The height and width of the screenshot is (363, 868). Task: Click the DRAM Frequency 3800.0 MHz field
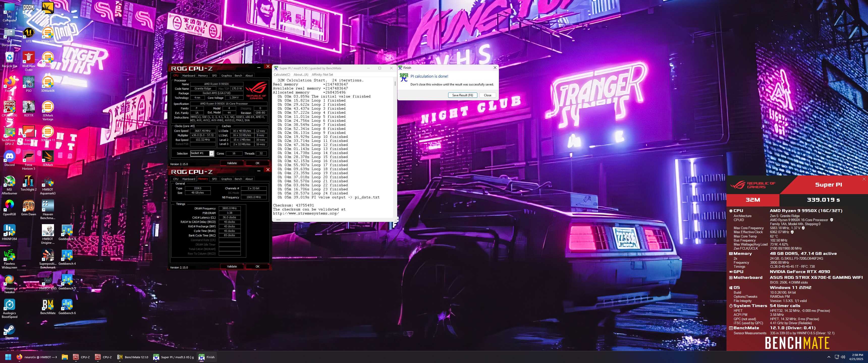(229, 208)
